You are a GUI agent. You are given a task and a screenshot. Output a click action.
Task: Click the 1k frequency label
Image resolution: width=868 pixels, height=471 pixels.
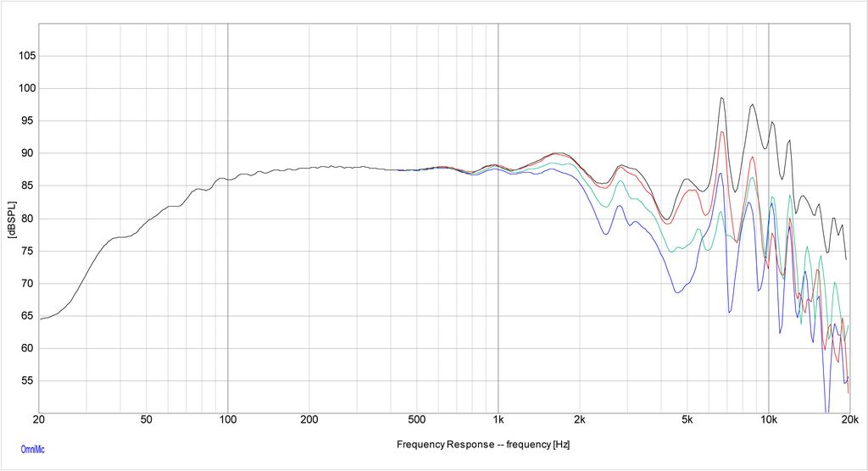[498, 419]
